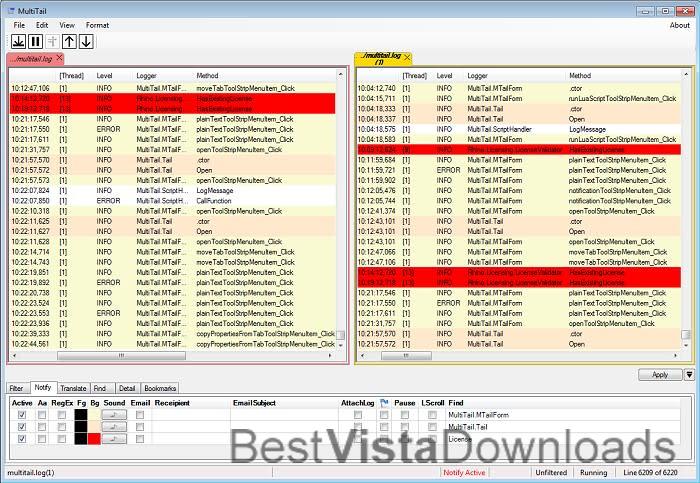Close the yellow multitail.log (1) tab

click(407, 58)
